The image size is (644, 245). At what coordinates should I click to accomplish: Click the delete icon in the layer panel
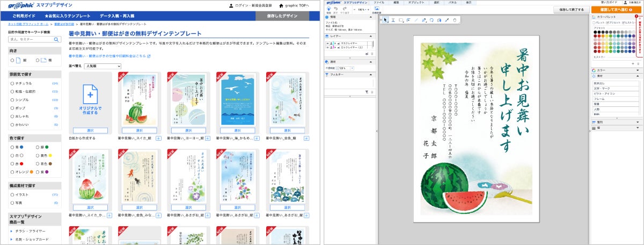click(x=372, y=54)
